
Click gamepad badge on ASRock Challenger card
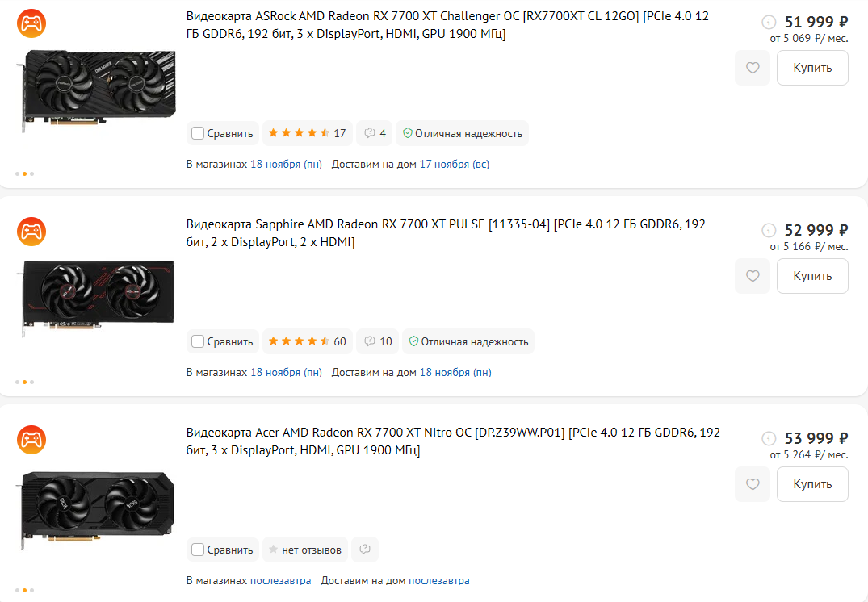[31, 23]
